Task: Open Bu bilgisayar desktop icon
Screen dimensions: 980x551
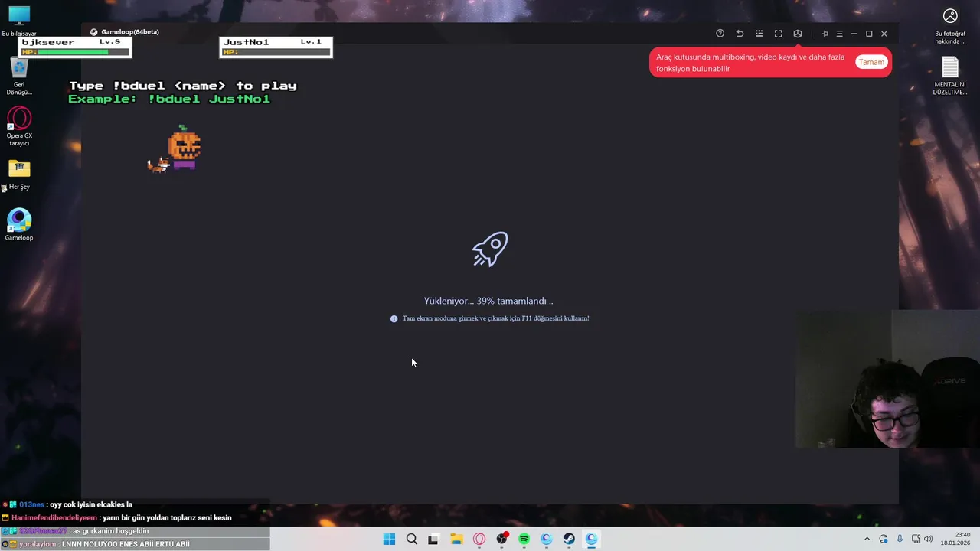Action: point(19,21)
